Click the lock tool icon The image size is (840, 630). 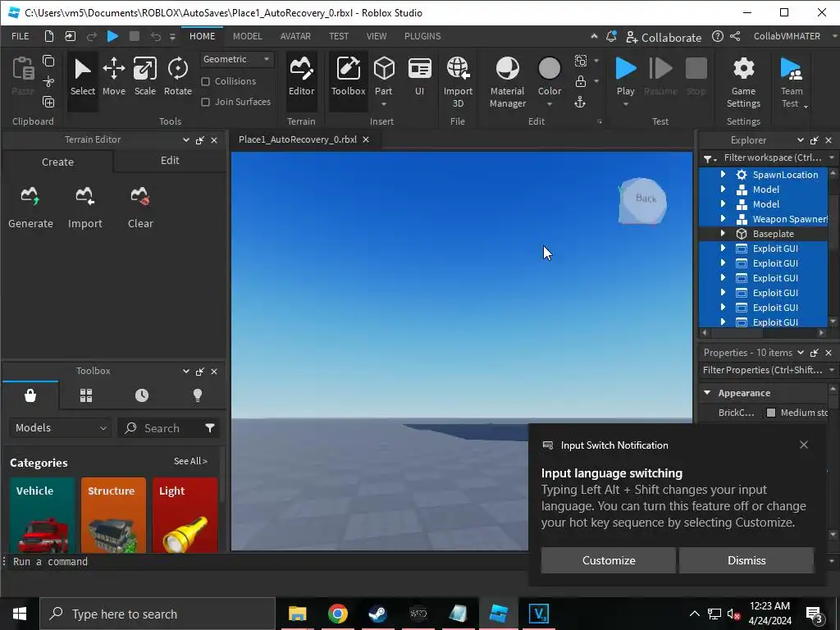pos(581,81)
